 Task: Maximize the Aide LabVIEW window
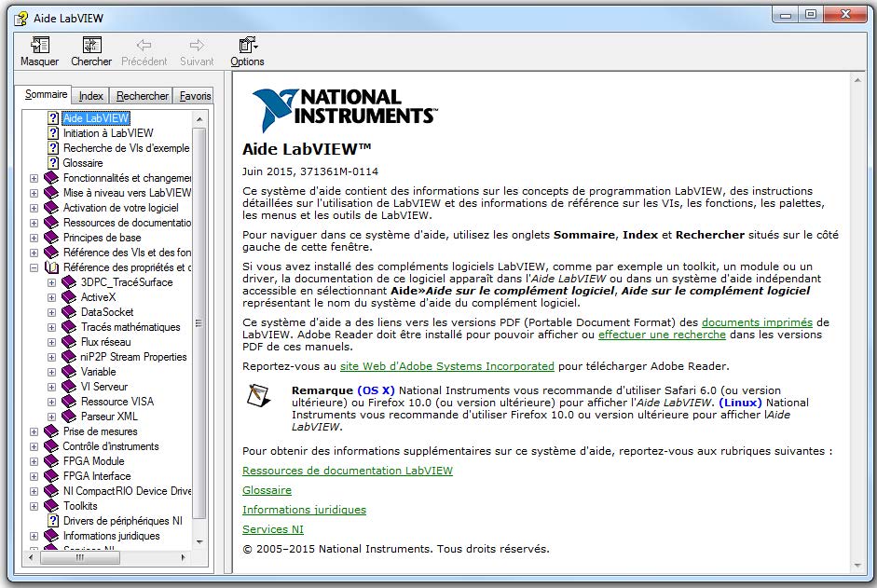click(x=811, y=15)
